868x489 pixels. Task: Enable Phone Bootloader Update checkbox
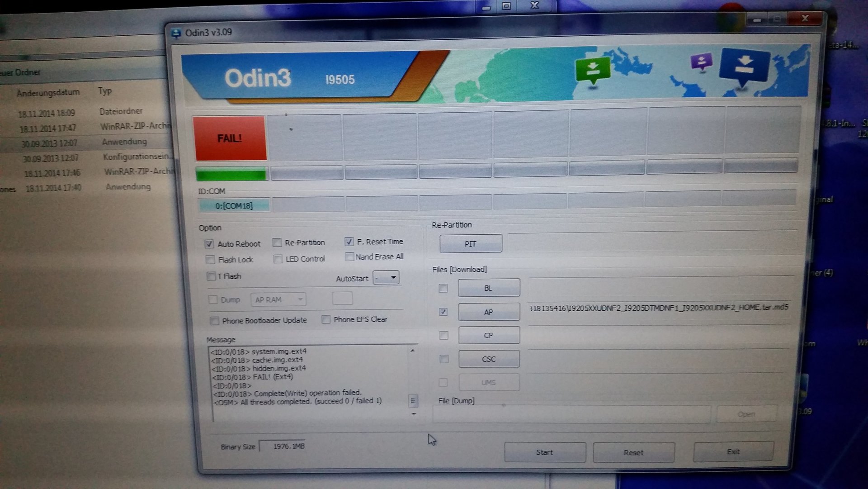[215, 321]
